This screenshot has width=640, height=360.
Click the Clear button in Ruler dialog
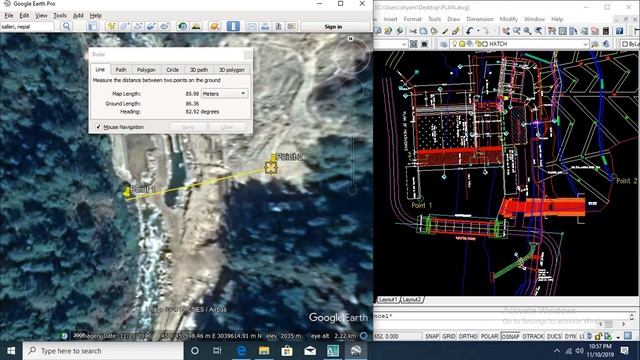point(227,127)
